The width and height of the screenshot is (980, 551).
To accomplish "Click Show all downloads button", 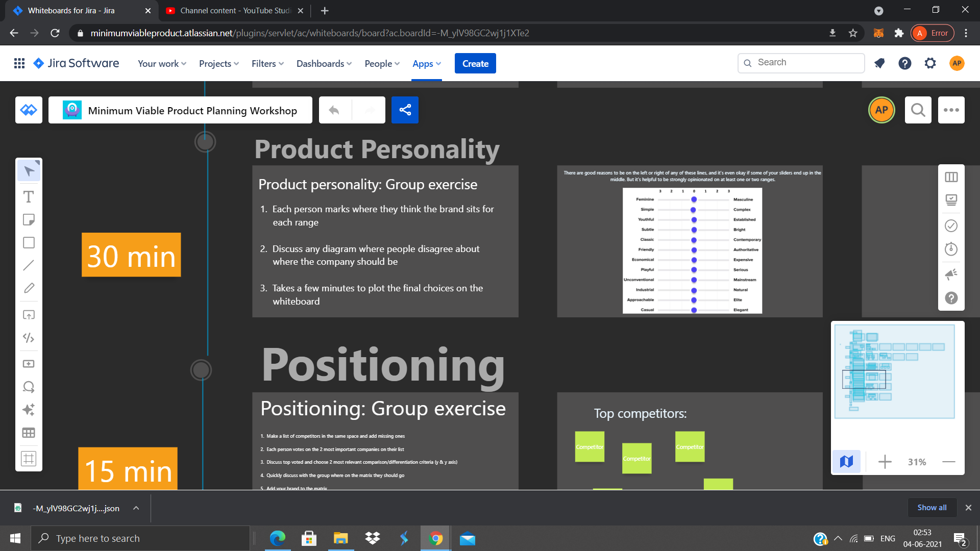I will coord(932,508).
